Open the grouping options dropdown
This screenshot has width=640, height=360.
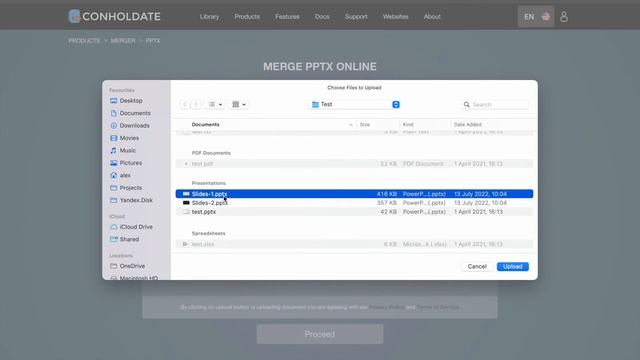(238, 104)
